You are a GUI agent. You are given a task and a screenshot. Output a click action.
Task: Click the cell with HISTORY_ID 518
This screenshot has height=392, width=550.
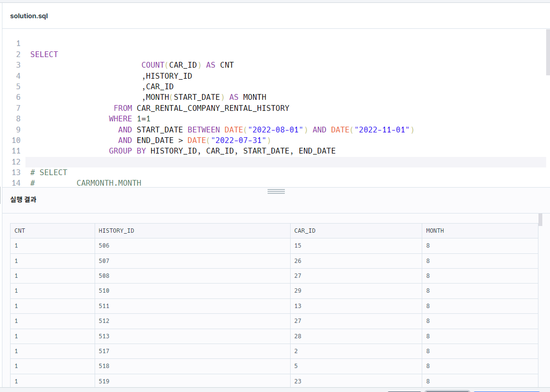point(193,366)
